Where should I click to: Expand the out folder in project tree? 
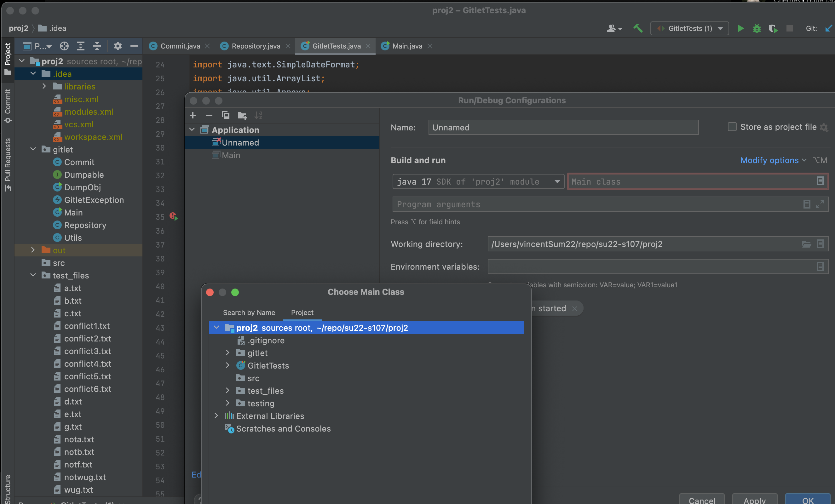click(33, 250)
